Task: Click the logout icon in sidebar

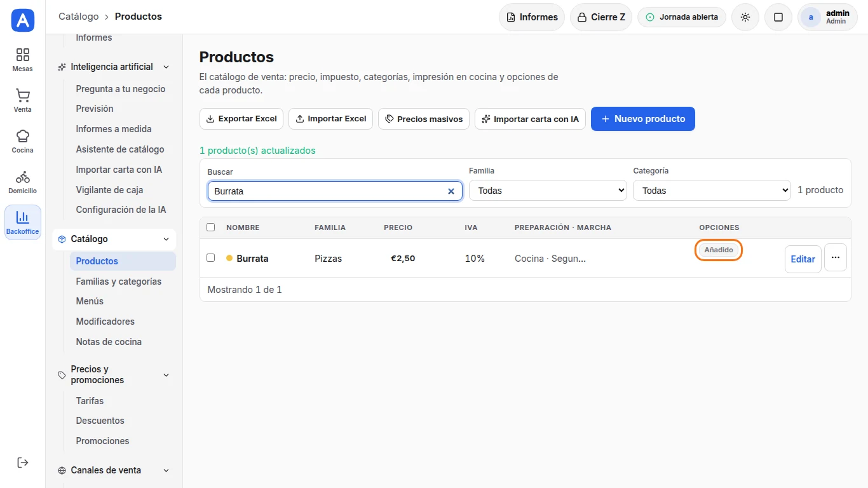Action: coord(23,462)
